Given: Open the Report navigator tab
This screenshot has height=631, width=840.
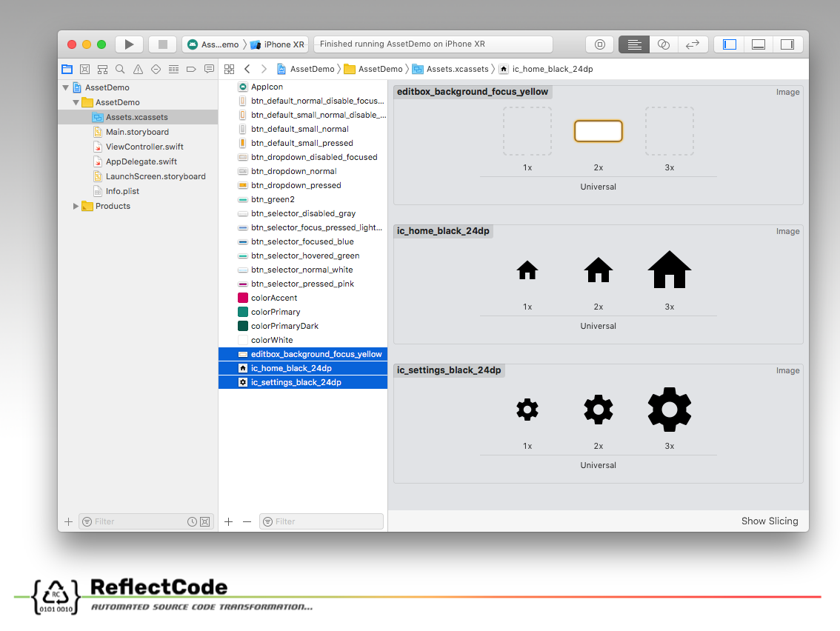Looking at the screenshot, I should pyautogui.click(x=210, y=69).
